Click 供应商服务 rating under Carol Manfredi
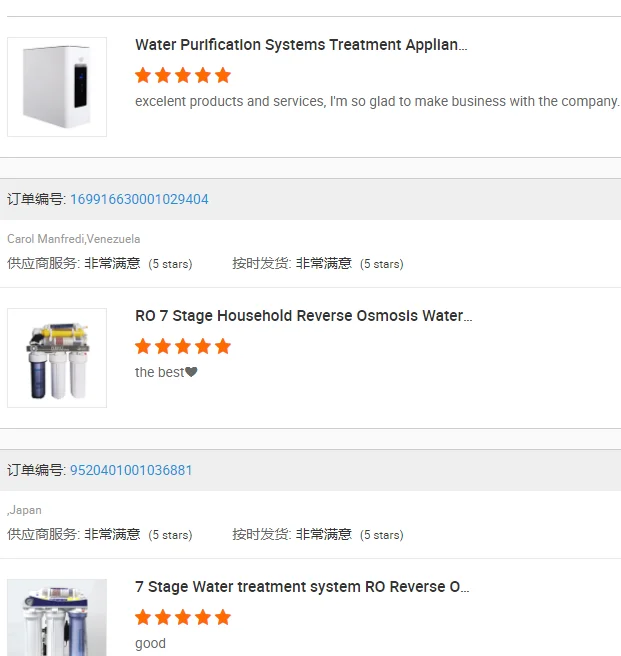Screen dimensions: 621x656 pos(100,264)
